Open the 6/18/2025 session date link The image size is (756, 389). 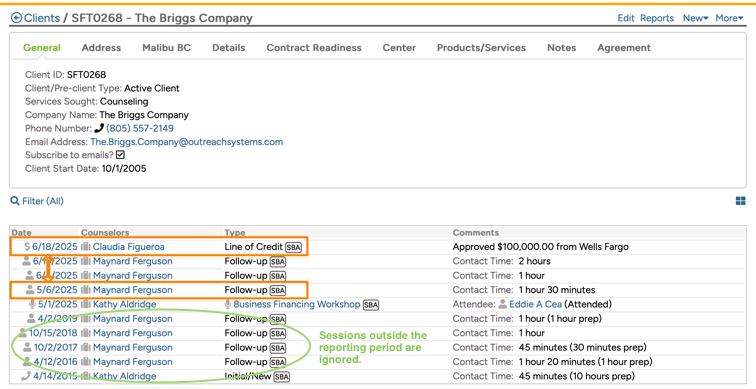coord(54,247)
